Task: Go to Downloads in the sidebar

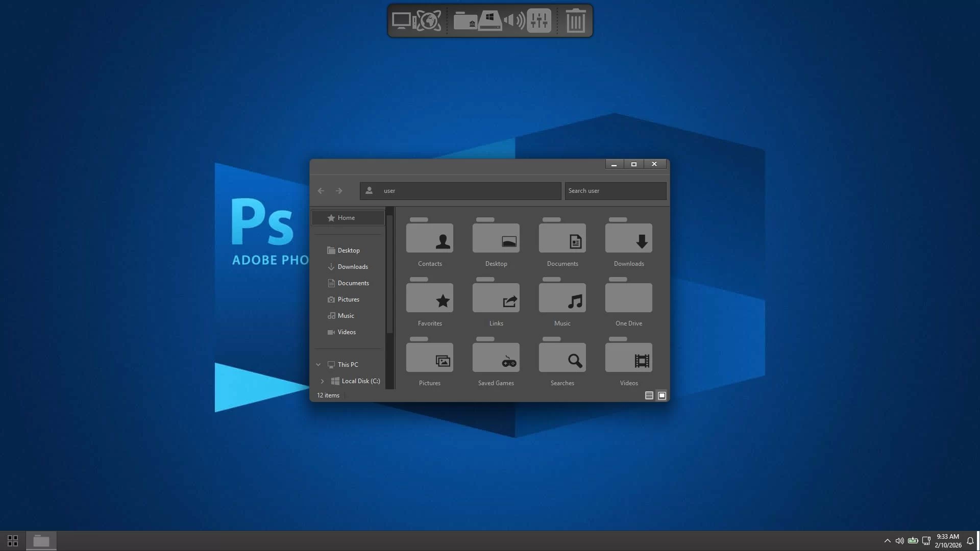Action: click(x=352, y=267)
